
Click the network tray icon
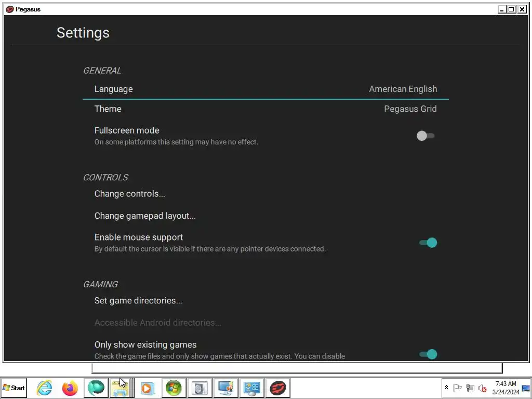[x=470, y=388]
